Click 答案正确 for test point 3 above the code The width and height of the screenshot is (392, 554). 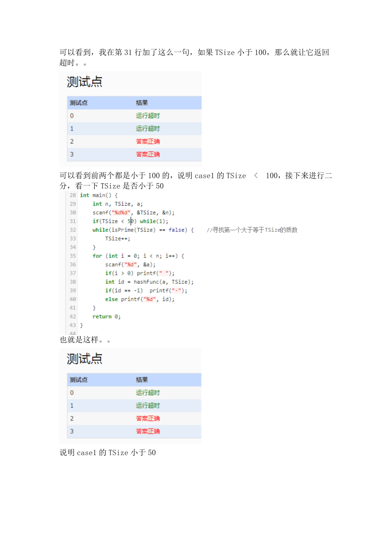click(x=148, y=154)
